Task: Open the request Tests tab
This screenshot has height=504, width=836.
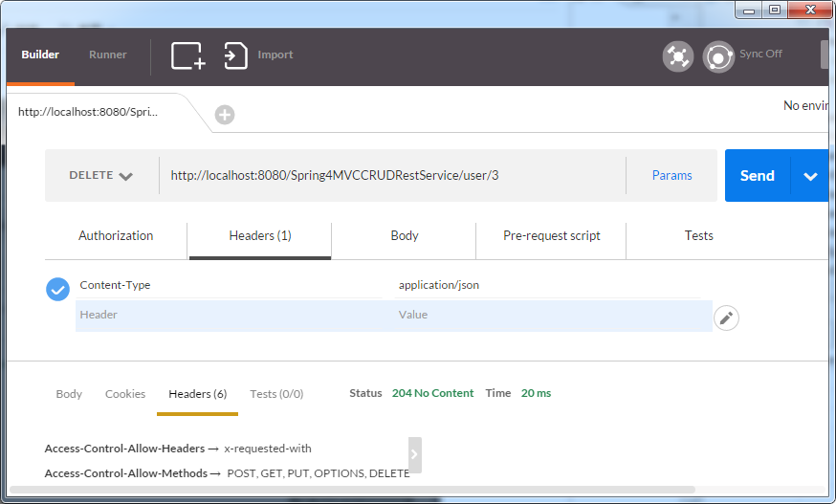Action: 698,235
